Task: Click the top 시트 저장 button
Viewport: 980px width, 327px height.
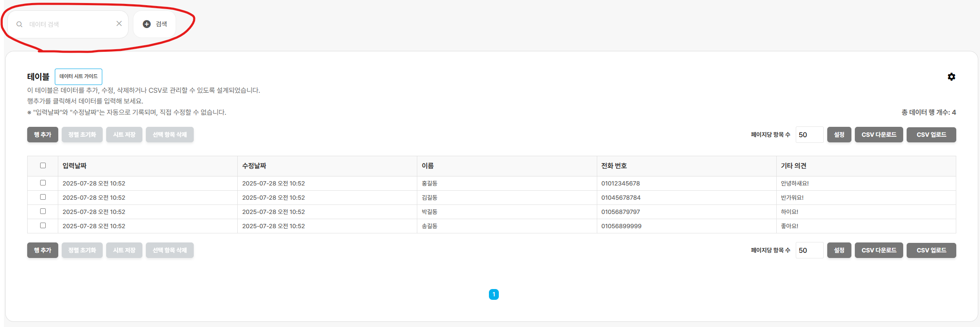Action: (x=124, y=135)
